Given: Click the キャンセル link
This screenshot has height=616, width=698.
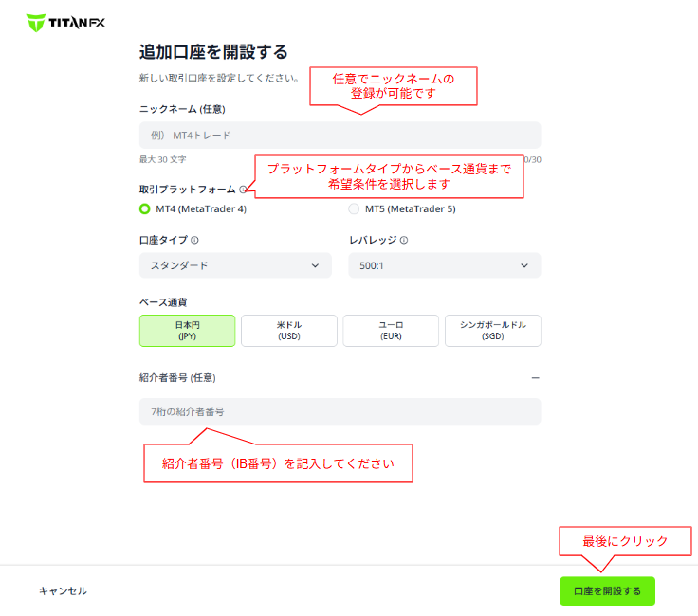Looking at the screenshot, I should tap(64, 591).
